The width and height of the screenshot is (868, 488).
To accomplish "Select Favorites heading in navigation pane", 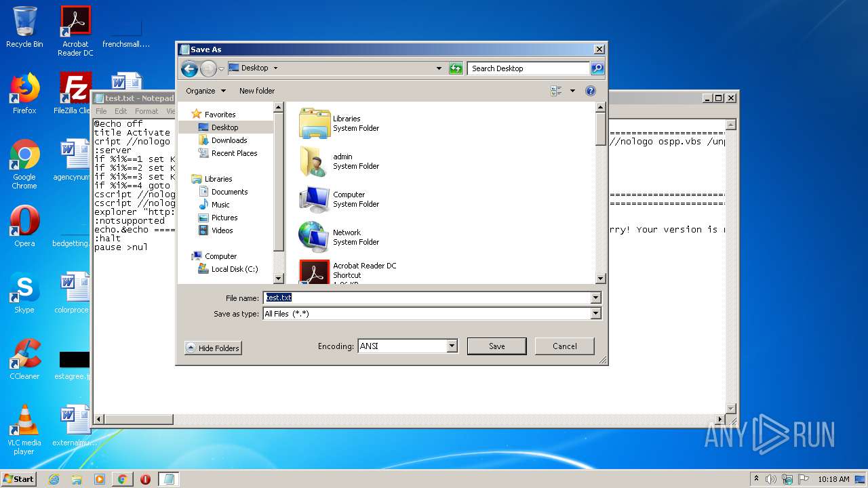I will (220, 115).
